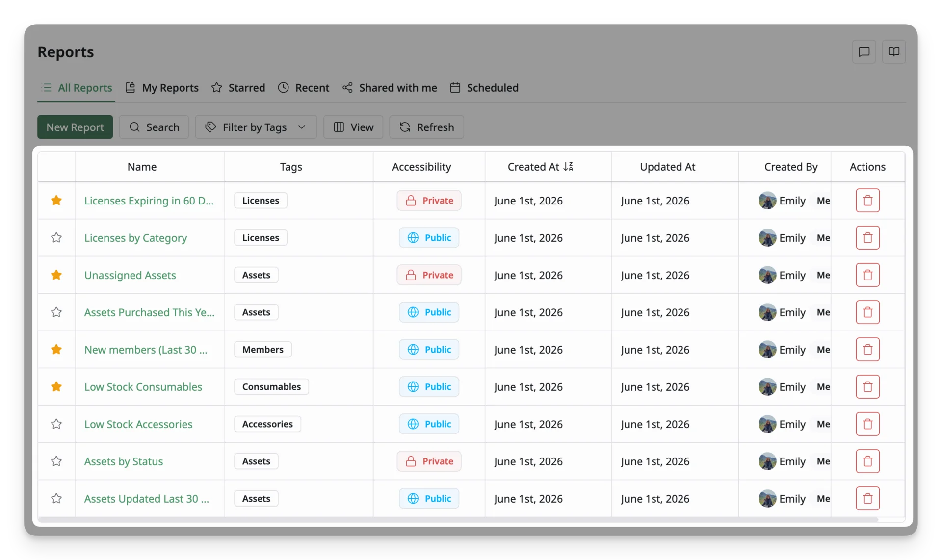
Task: Open the documentation book icon
Action: [x=893, y=51]
